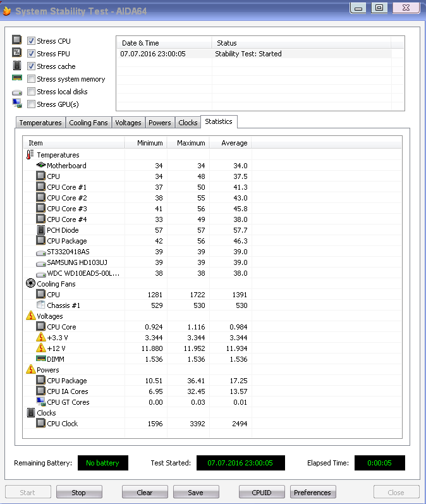Screen dimensions: 426x504
Task: Click the CPU Core #3 chip icon
Action: pyautogui.click(x=41, y=208)
